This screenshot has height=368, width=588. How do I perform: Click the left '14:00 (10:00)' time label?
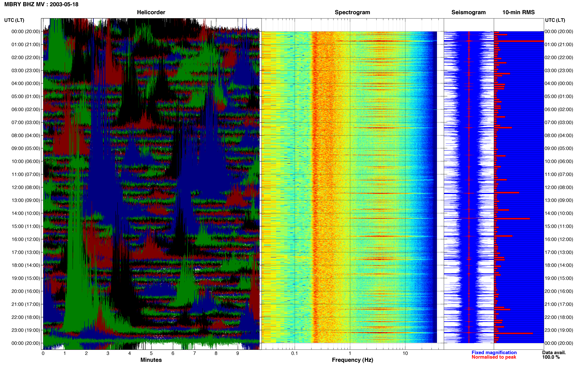pyautogui.click(x=26, y=213)
